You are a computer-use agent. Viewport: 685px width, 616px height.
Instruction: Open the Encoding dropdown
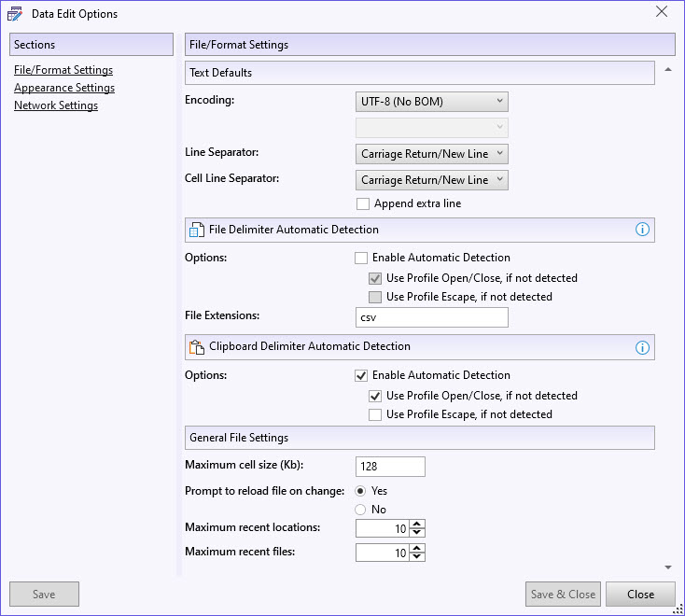(x=432, y=101)
